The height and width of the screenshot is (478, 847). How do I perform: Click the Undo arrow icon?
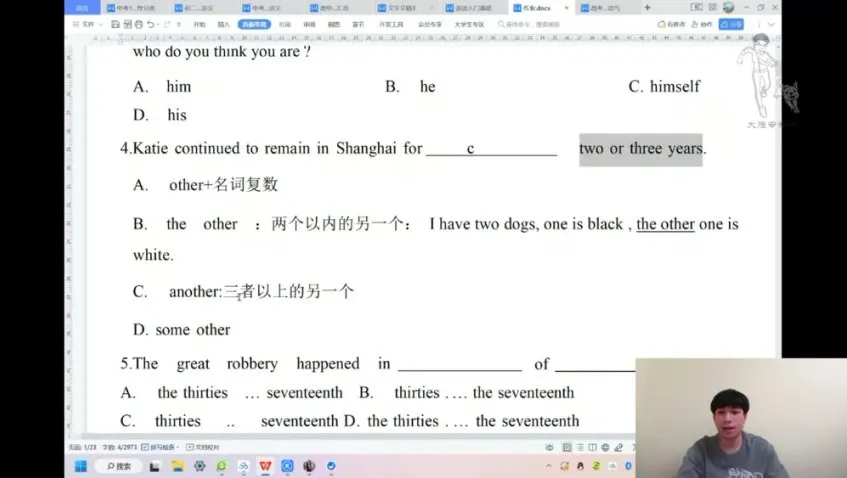point(149,24)
